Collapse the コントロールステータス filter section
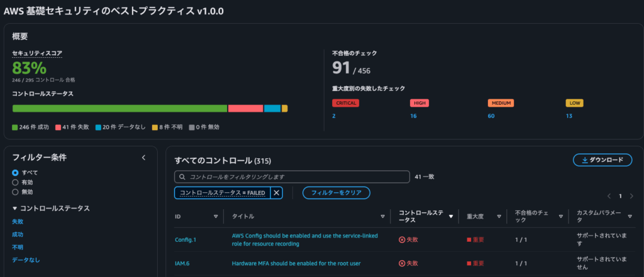Viewport: 644px width, 277px height. pyautogui.click(x=15, y=209)
